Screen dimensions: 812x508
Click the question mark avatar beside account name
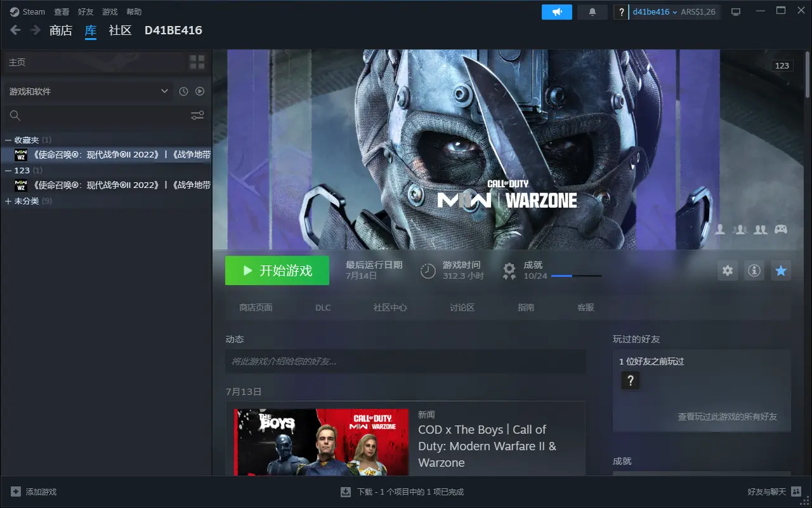point(621,12)
